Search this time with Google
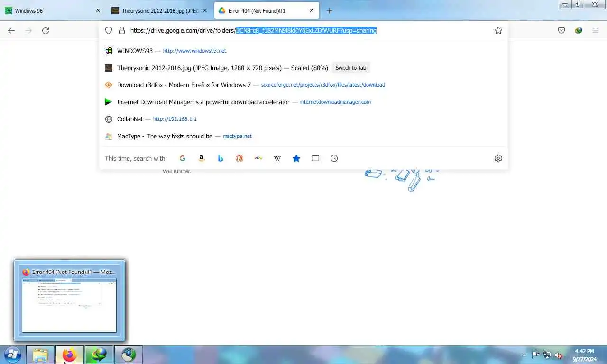 pos(183,158)
